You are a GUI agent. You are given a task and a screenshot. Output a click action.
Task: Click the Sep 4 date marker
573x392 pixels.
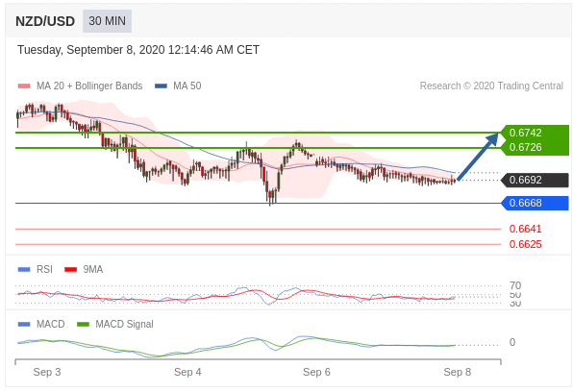tap(187, 372)
